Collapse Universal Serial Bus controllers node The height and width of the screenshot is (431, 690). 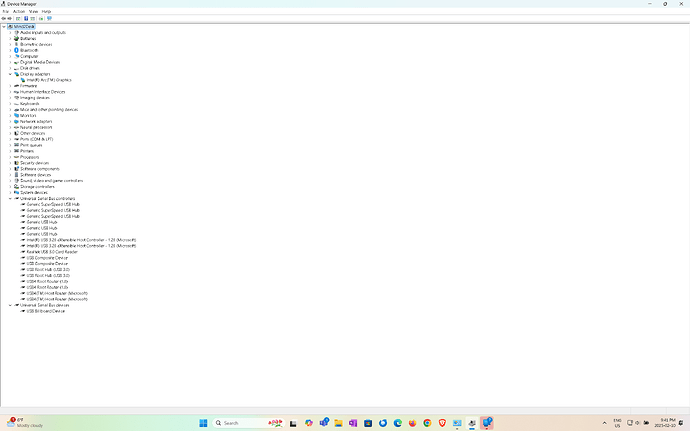[x=10, y=198]
